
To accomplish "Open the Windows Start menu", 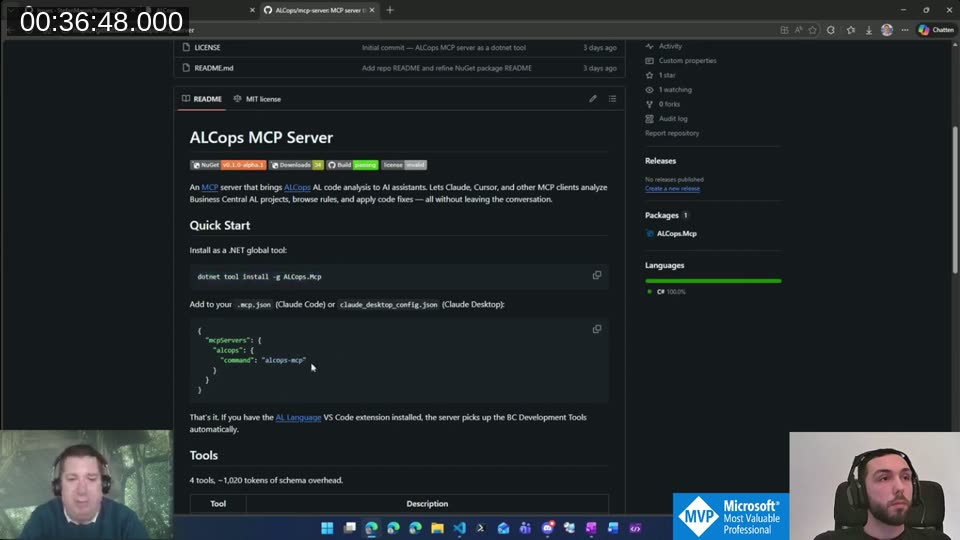I will (327, 528).
